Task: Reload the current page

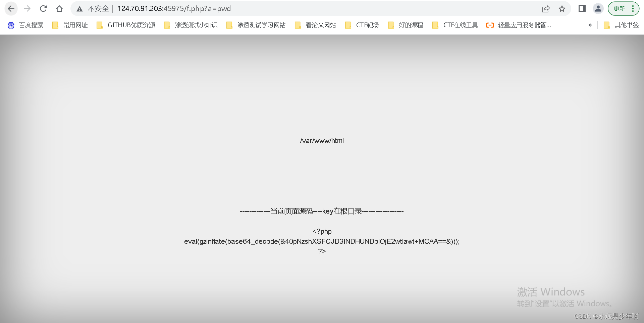Action: click(43, 9)
